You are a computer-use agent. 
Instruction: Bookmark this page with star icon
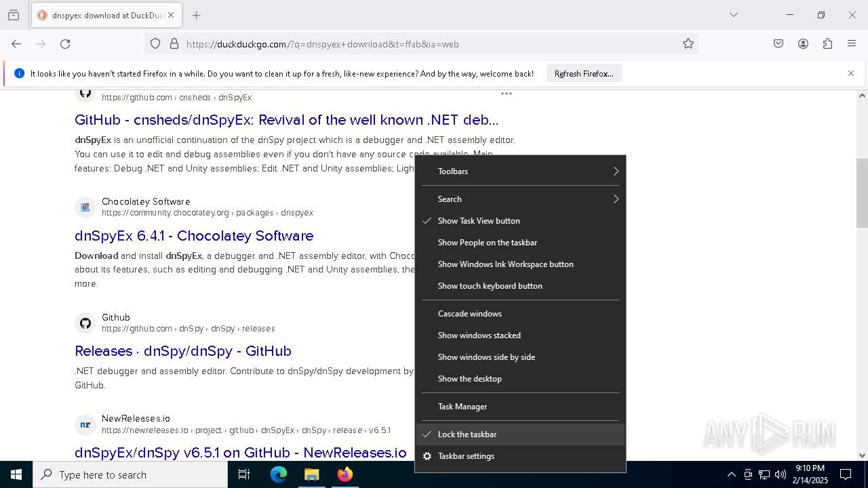pyautogui.click(x=688, y=44)
